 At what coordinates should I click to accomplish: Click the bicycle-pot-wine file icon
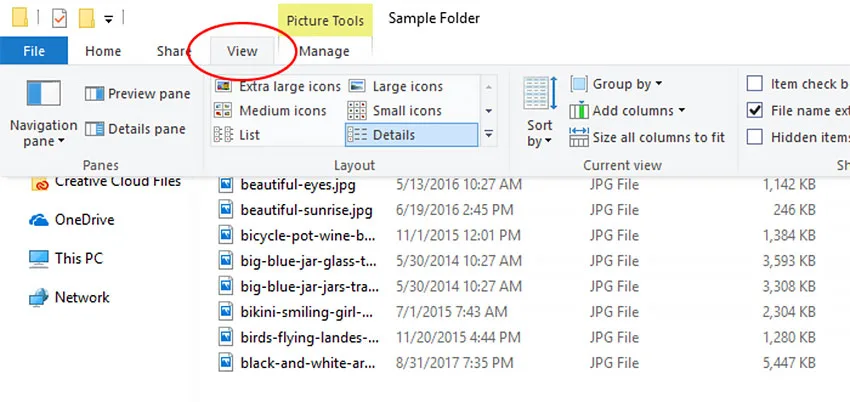pyautogui.click(x=226, y=236)
